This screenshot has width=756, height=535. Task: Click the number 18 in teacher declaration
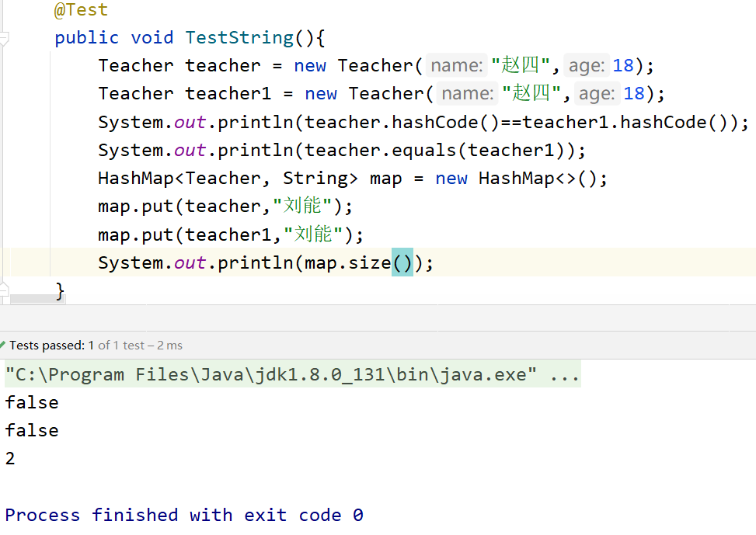(623, 65)
